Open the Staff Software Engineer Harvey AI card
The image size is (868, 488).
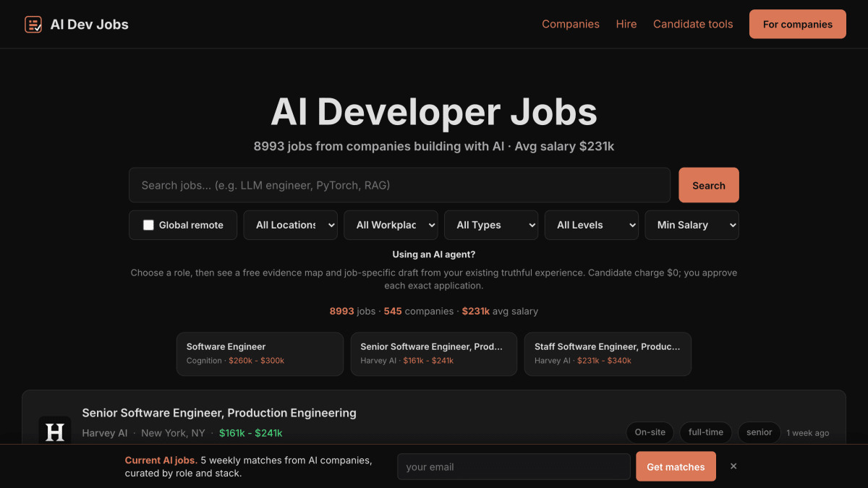pyautogui.click(x=608, y=354)
